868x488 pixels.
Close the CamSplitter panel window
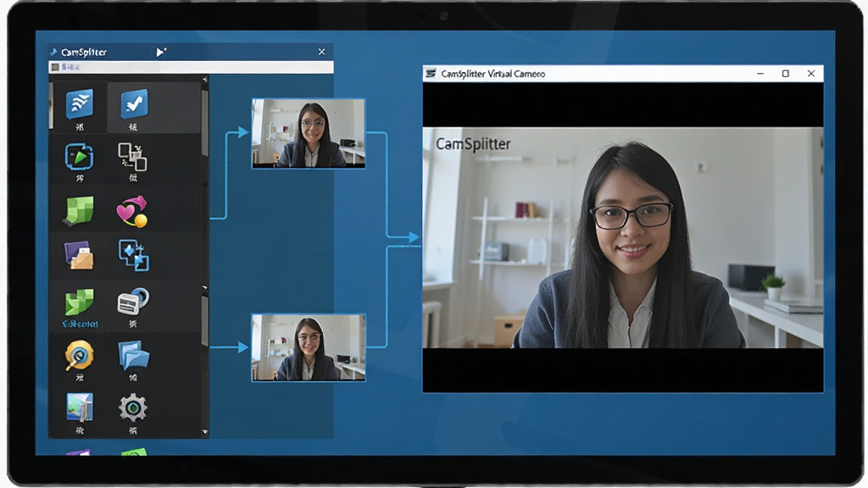point(321,52)
